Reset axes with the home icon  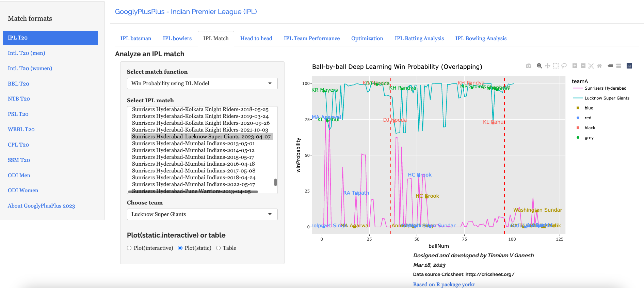[599, 66]
